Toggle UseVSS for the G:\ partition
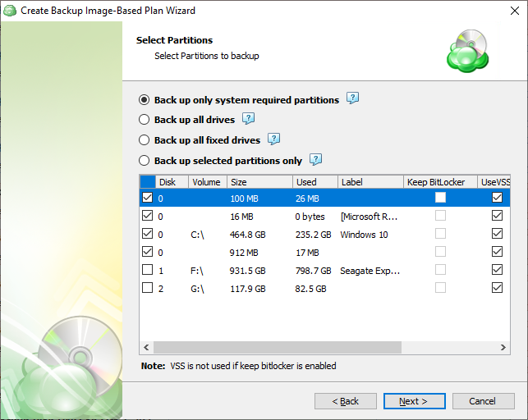Screen dimensions: 528x420 pyautogui.click(x=496, y=288)
